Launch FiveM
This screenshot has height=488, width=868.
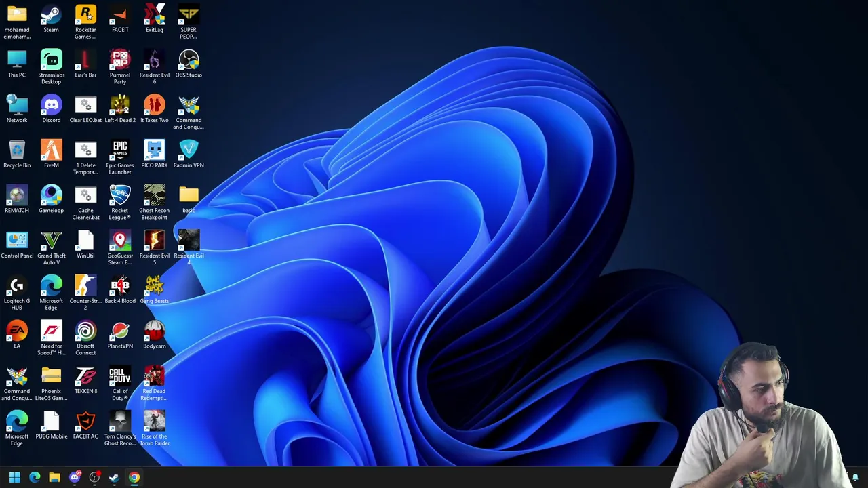coord(51,154)
